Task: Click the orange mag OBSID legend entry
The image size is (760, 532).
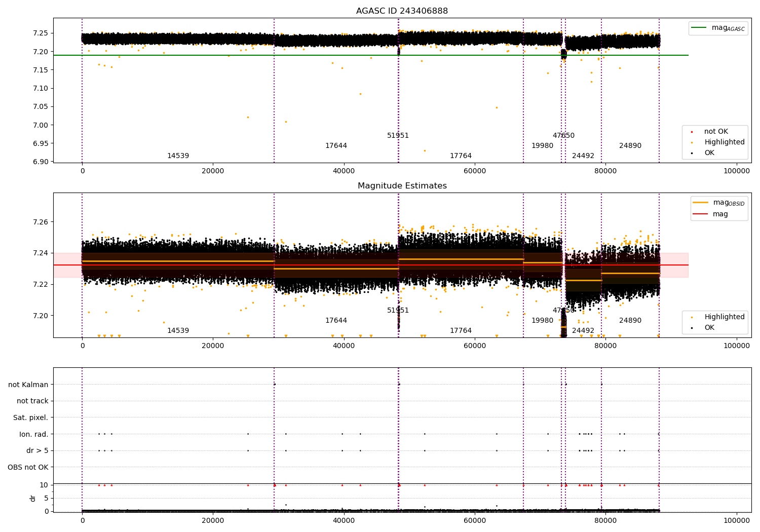Action: (x=719, y=203)
